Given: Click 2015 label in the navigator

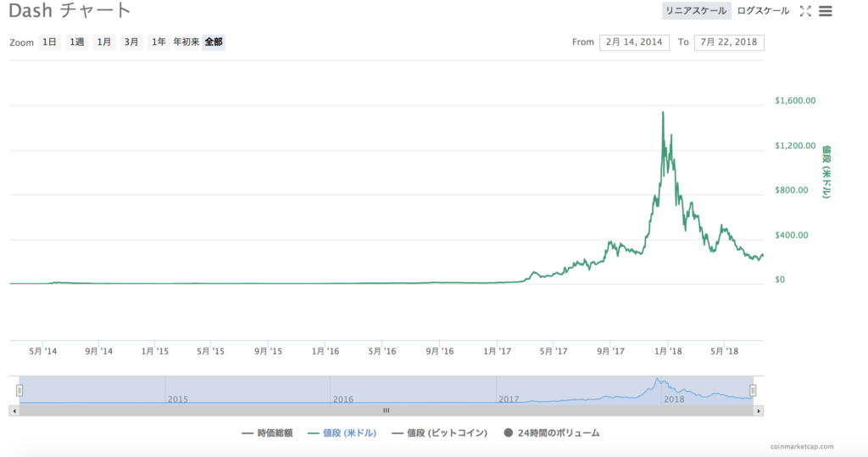Looking at the screenshot, I should click(x=178, y=398).
